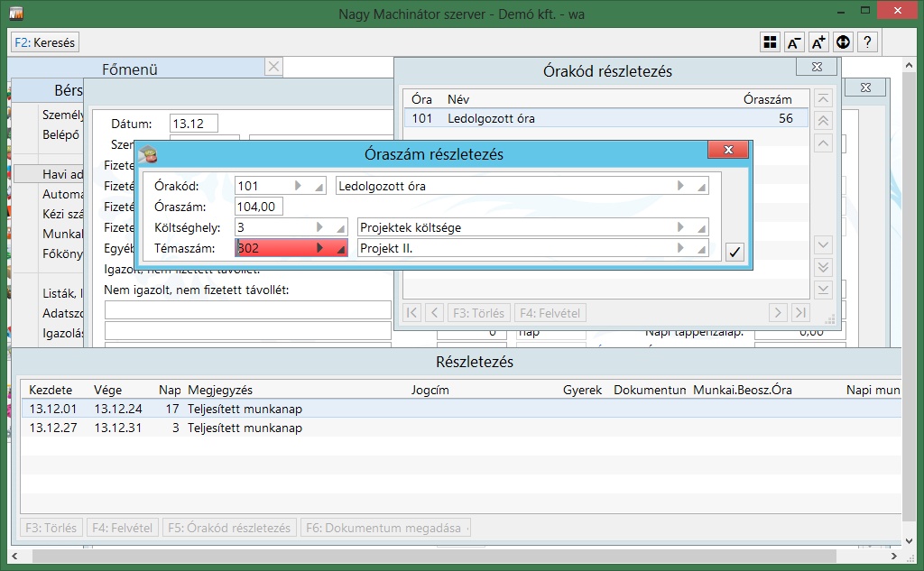Click F5: Órakód részletezés button

pos(229,528)
